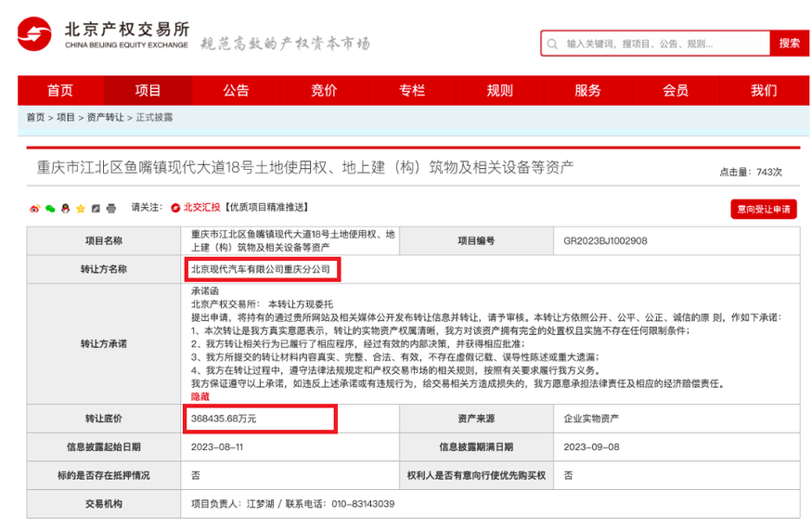The width and height of the screenshot is (812, 529).
Task: Click the 信息披露期满日期 label cell
Action: pyautogui.click(x=476, y=447)
